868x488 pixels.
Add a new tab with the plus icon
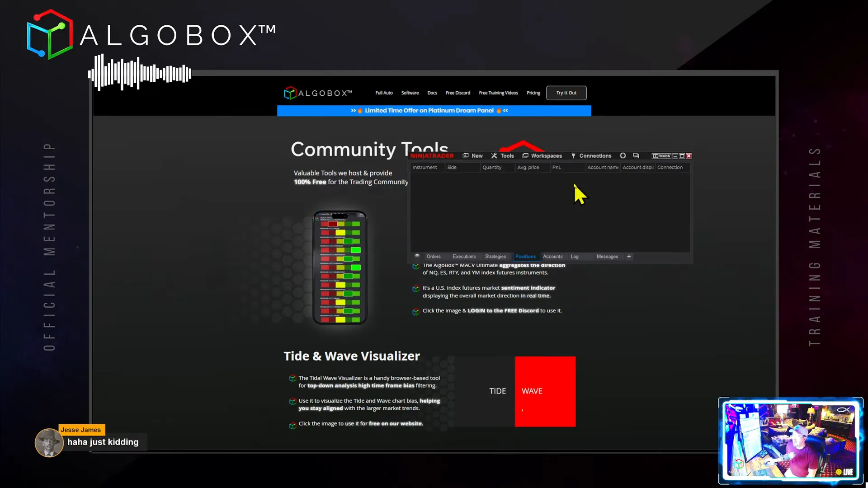pyautogui.click(x=628, y=256)
